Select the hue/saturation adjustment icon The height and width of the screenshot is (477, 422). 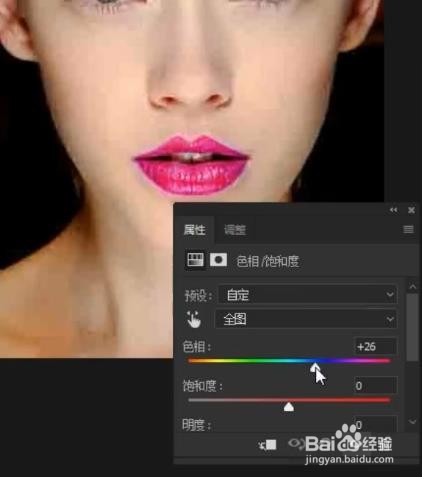[195, 260]
